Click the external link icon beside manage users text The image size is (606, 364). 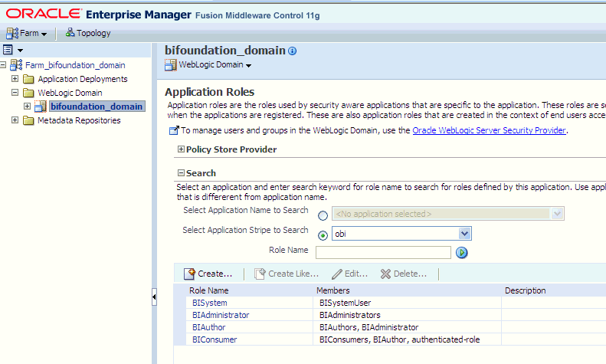175,130
